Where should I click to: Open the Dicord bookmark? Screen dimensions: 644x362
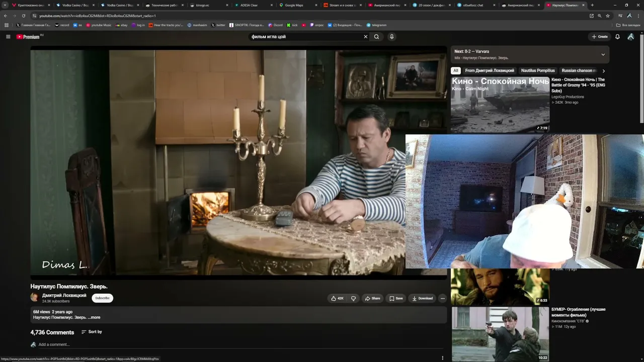[x=275, y=25]
